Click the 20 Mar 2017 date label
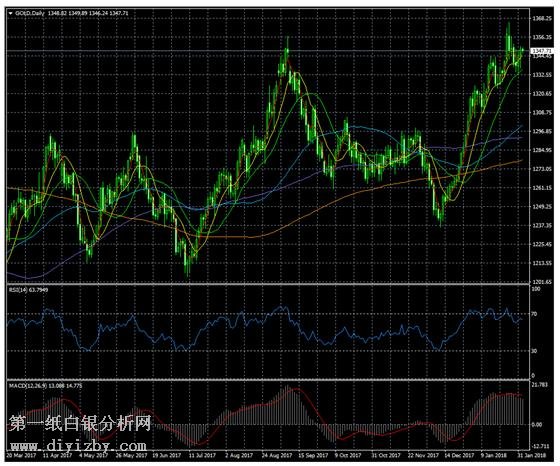This screenshot has height=466, width=560. click(x=21, y=456)
